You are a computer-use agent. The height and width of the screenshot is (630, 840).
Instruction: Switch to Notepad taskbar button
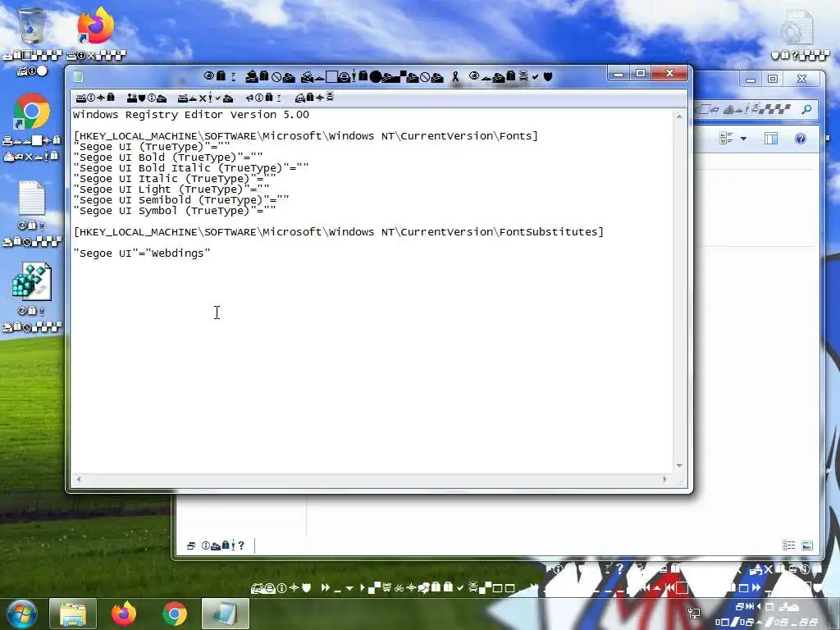pos(226,614)
